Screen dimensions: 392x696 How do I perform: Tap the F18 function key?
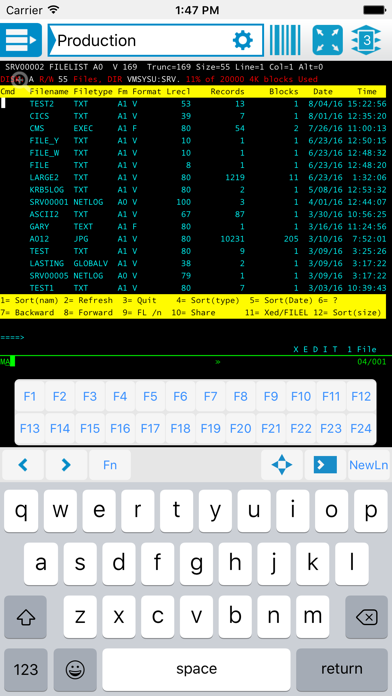[180, 428]
